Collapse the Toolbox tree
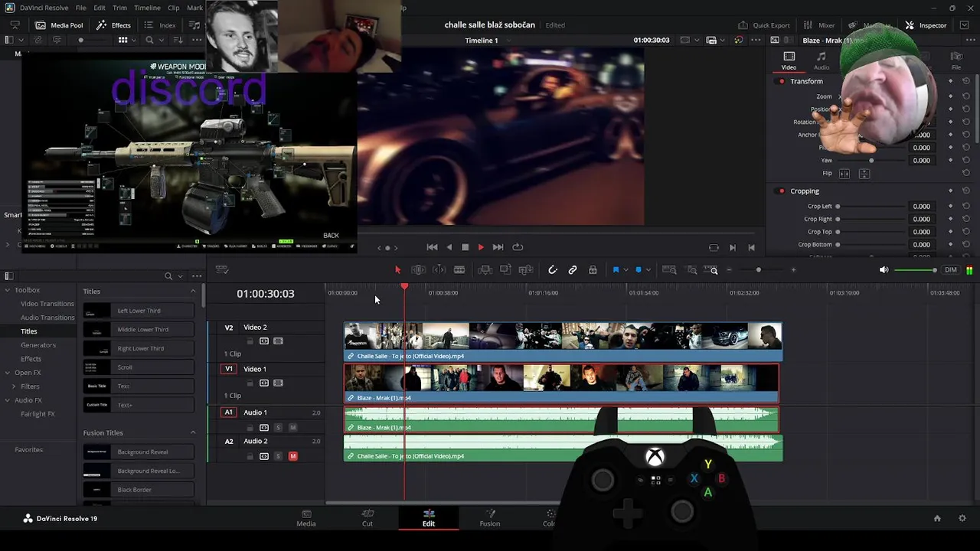The height and width of the screenshot is (551, 980). coord(8,290)
